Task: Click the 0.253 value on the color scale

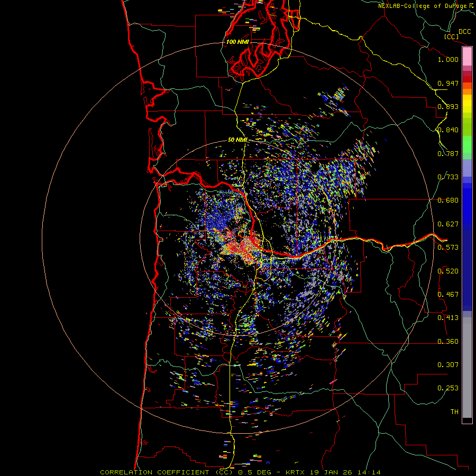Action: click(448, 388)
